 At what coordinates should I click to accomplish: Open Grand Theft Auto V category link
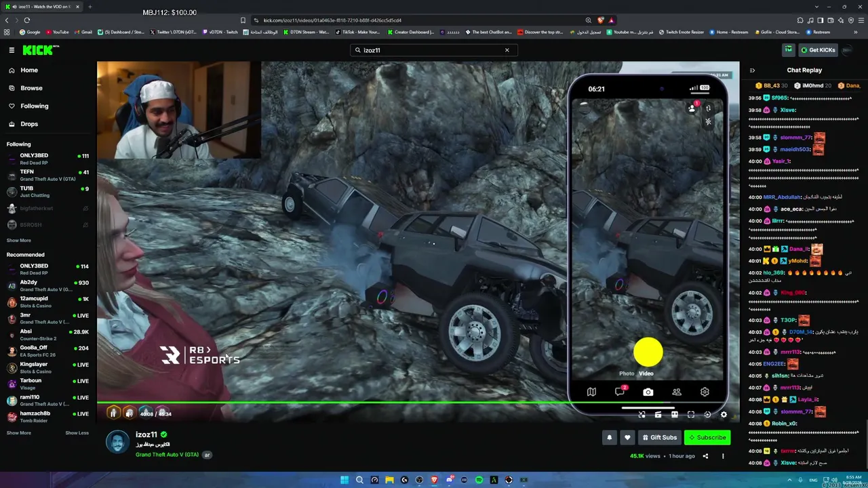tap(167, 455)
